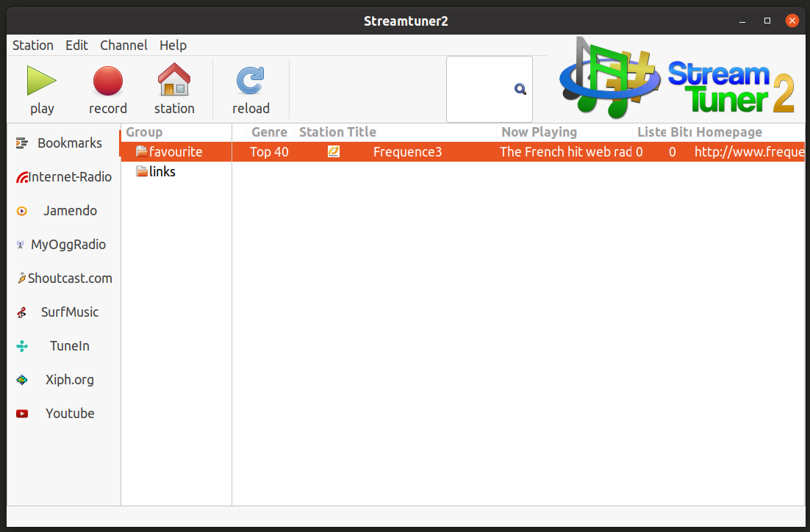This screenshot has width=810, height=532.
Task: Click the links folder icon
Action: (142, 171)
